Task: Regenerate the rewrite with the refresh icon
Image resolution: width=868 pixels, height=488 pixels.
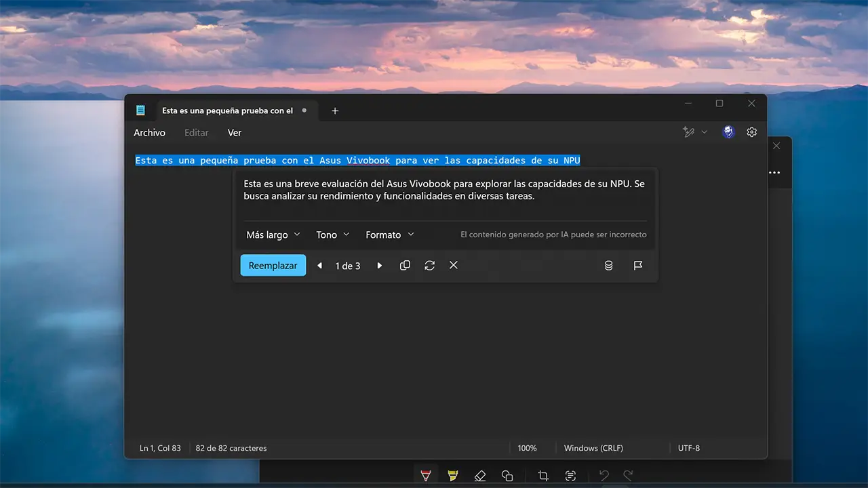Action: tap(429, 266)
